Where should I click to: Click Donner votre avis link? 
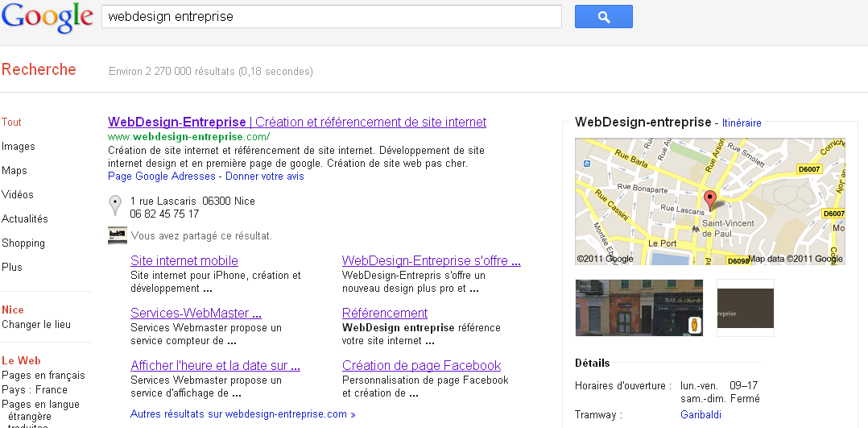click(x=265, y=177)
